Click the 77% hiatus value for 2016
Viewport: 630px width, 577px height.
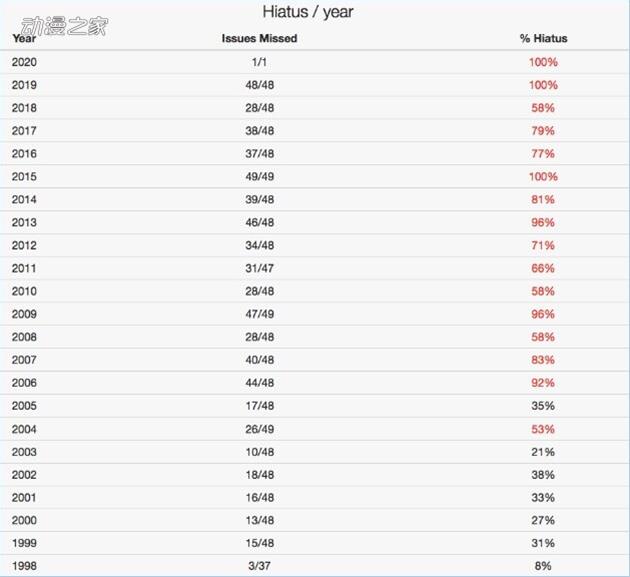click(x=543, y=154)
